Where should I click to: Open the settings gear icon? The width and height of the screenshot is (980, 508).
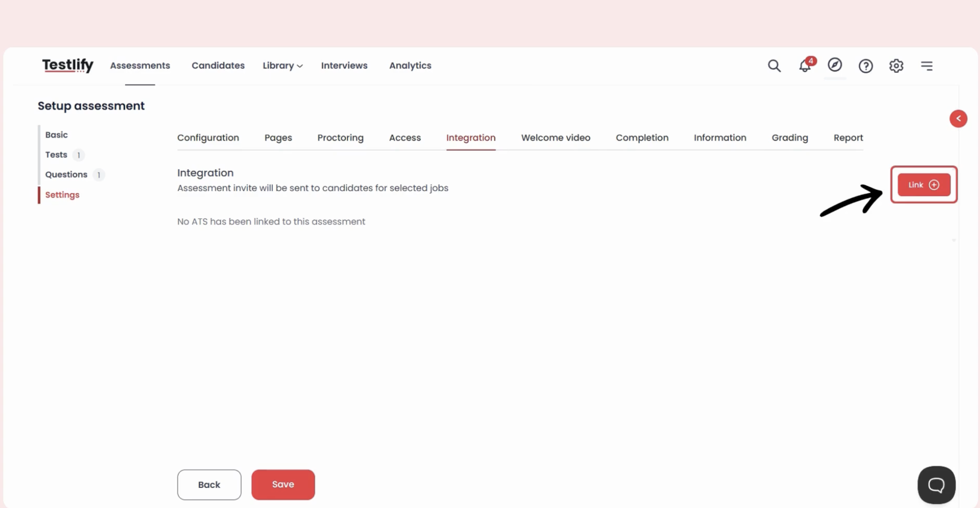point(896,66)
